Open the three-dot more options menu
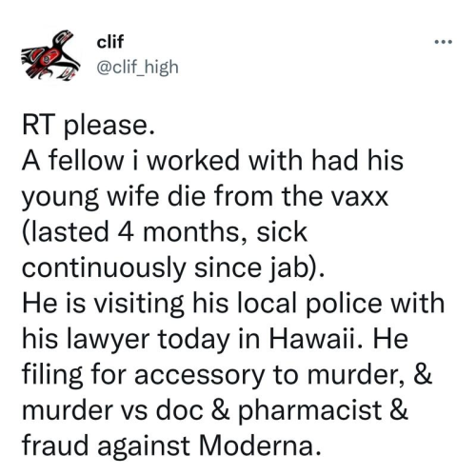The width and height of the screenshot is (476, 475). tap(444, 42)
